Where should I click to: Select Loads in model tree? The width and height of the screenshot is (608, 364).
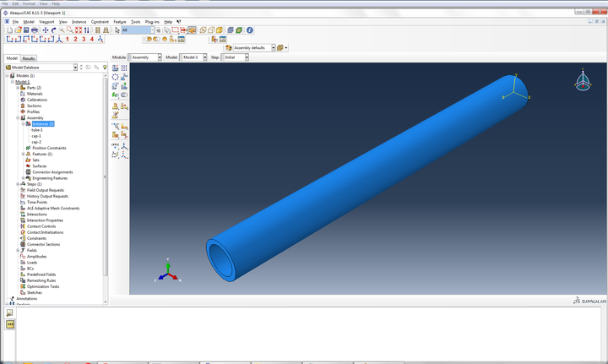coord(32,263)
